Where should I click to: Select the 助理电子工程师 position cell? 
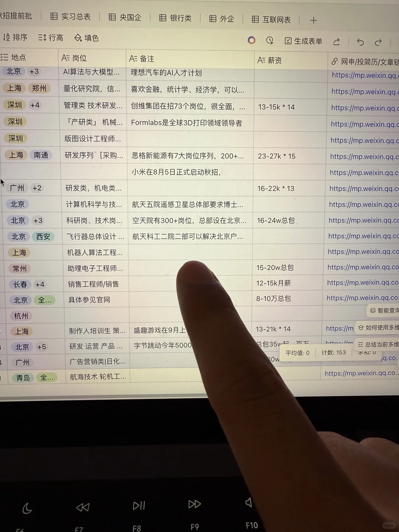click(96, 268)
